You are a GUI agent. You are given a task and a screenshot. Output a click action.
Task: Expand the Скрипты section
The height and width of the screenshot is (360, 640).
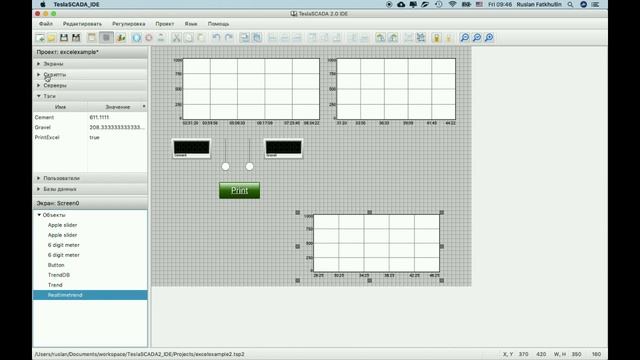click(39, 75)
